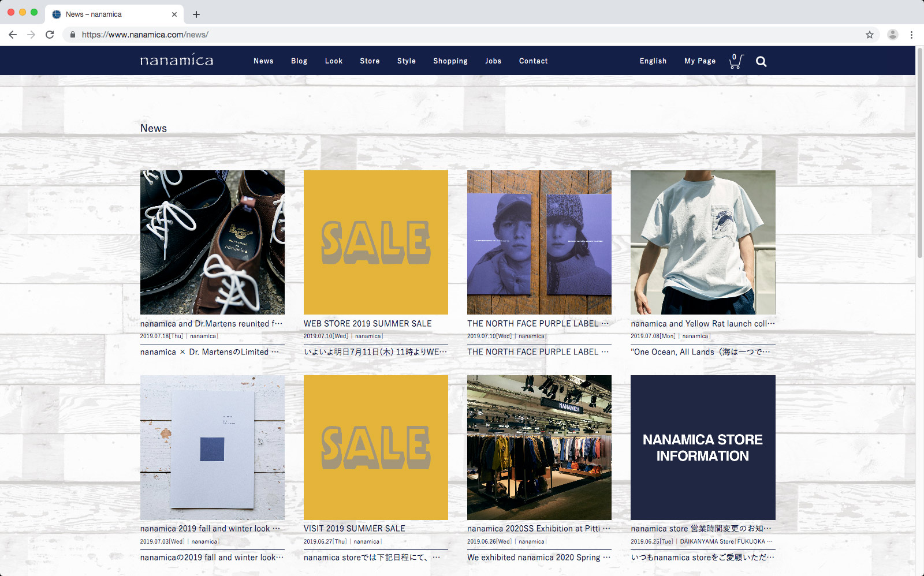Switch language to English
Viewport: 924px width, 576px height.
click(653, 61)
